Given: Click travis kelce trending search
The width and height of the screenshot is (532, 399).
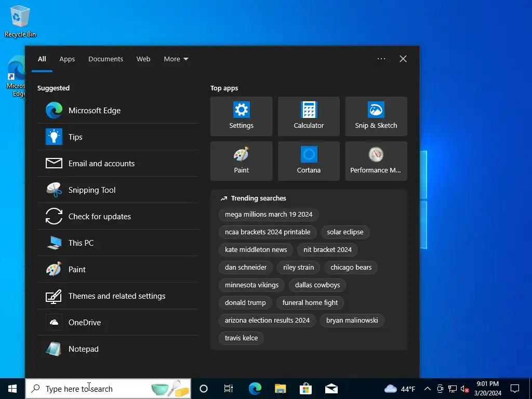Looking at the screenshot, I should 241,338.
